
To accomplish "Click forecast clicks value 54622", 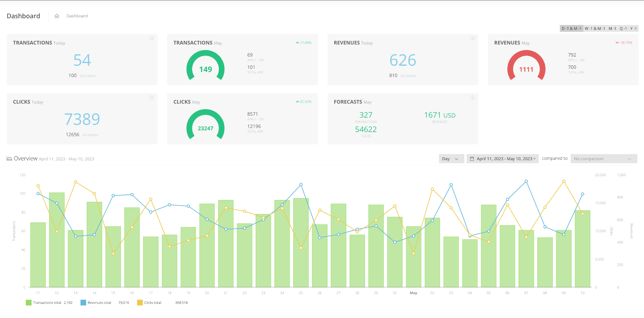I will (x=366, y=129).
